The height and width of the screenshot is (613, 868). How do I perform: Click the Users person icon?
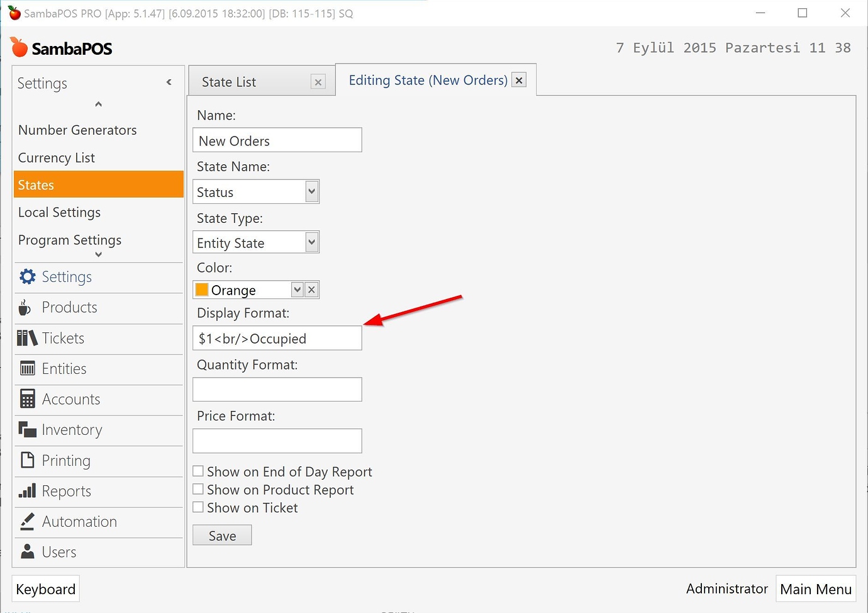point(28,551)
